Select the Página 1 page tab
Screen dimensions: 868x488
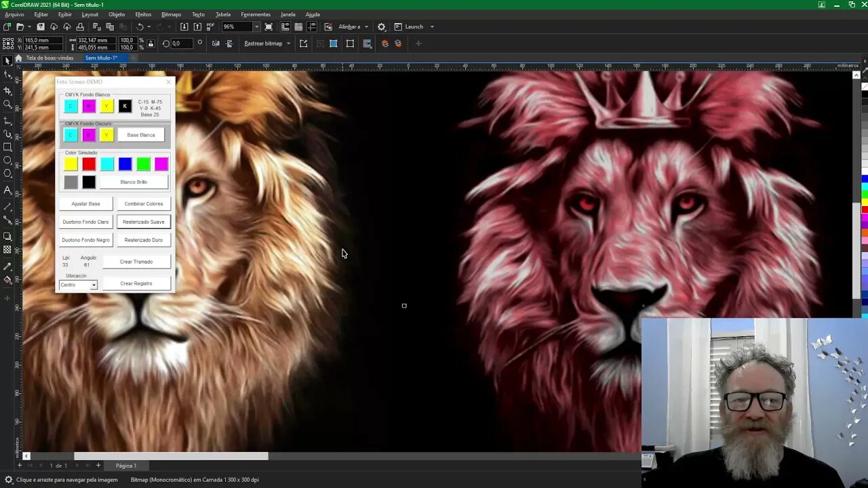coord(126,466)
